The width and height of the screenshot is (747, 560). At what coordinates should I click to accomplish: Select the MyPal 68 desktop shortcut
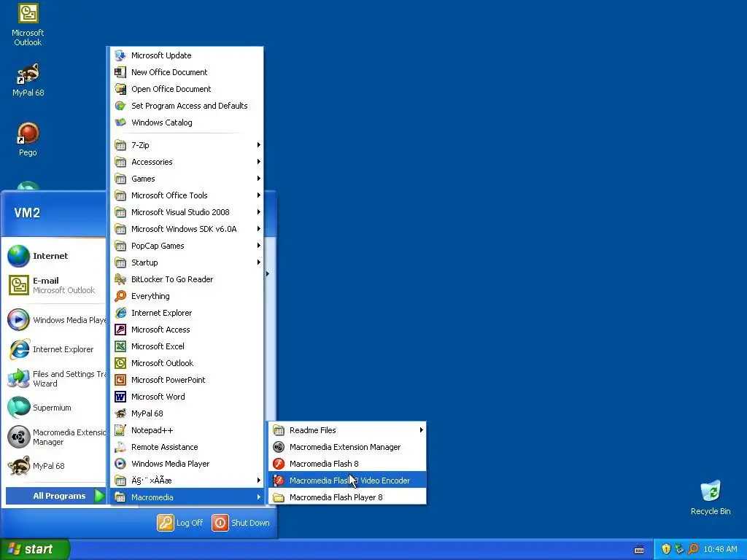[x=28, y=80]
